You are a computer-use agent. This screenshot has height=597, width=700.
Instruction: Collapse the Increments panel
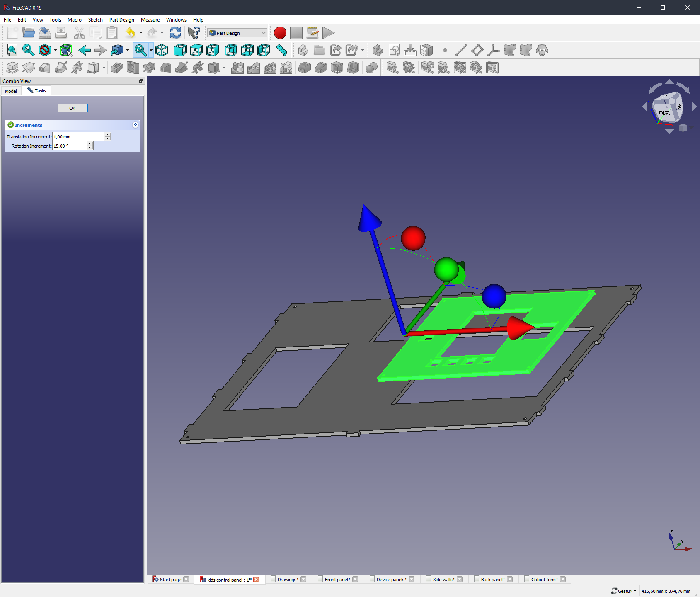click(x=135, y=125)
